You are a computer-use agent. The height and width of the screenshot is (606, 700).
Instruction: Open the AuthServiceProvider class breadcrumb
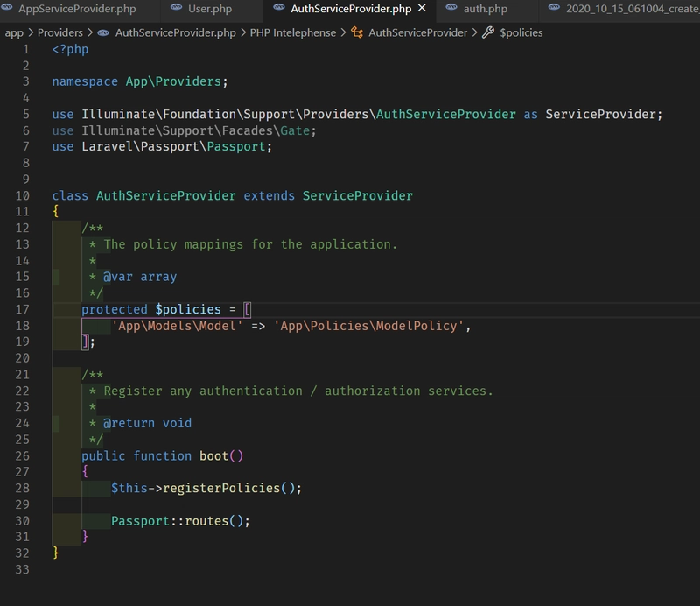pos(417,32)
